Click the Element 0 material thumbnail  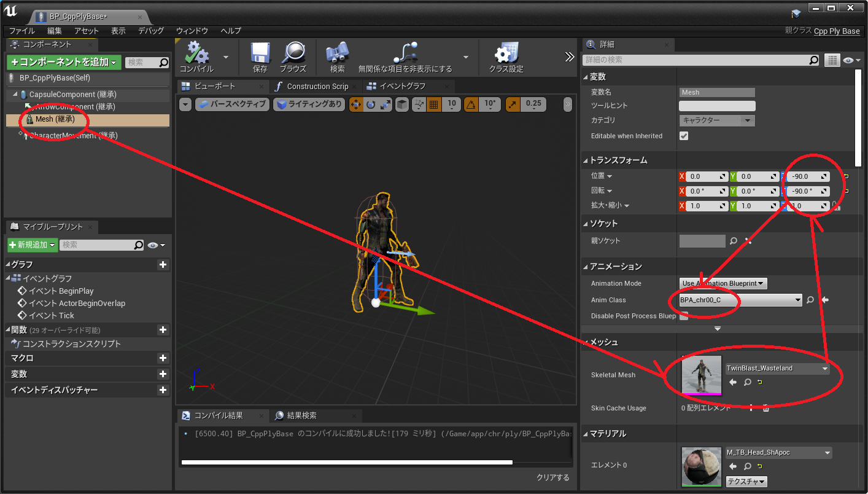tap(702, 466)
